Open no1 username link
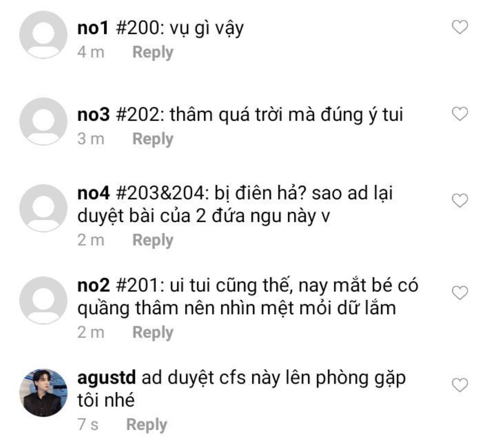The image size is (496, 448). [93, 28]
